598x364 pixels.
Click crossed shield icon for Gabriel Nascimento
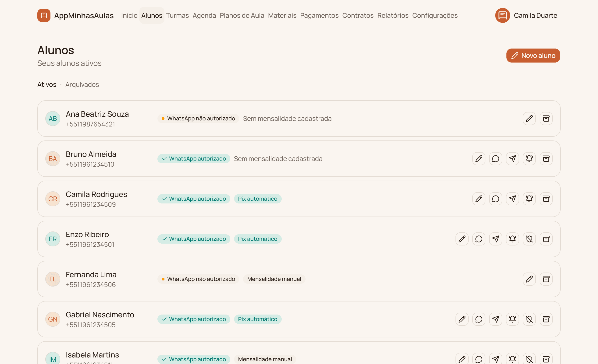point(529,319)
